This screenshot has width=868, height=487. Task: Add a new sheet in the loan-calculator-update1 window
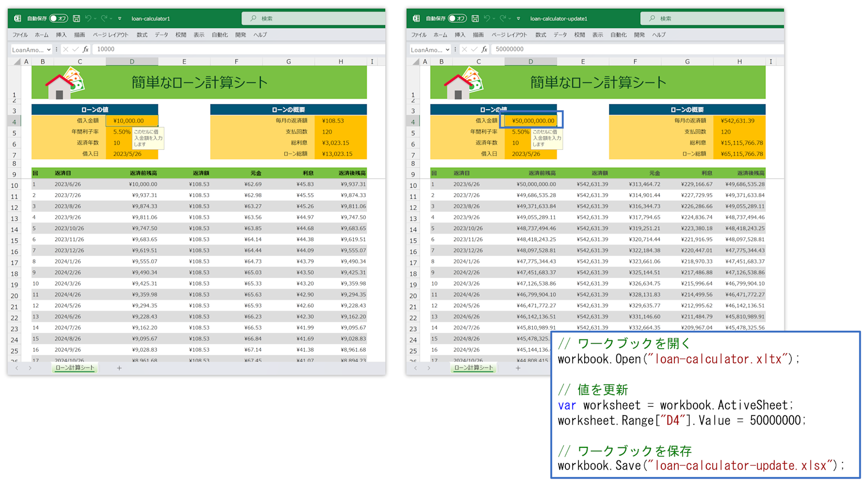click(518, 368)
